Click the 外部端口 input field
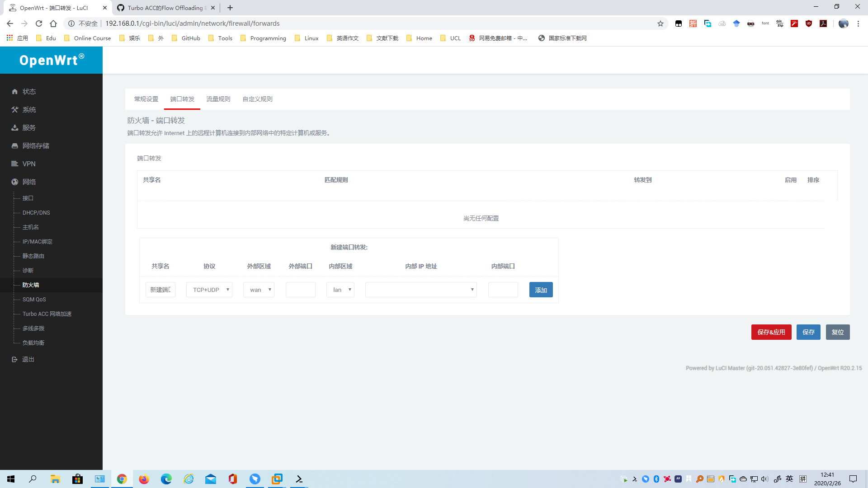Viewport: 868px width, 488px height. tap(300, 290)
